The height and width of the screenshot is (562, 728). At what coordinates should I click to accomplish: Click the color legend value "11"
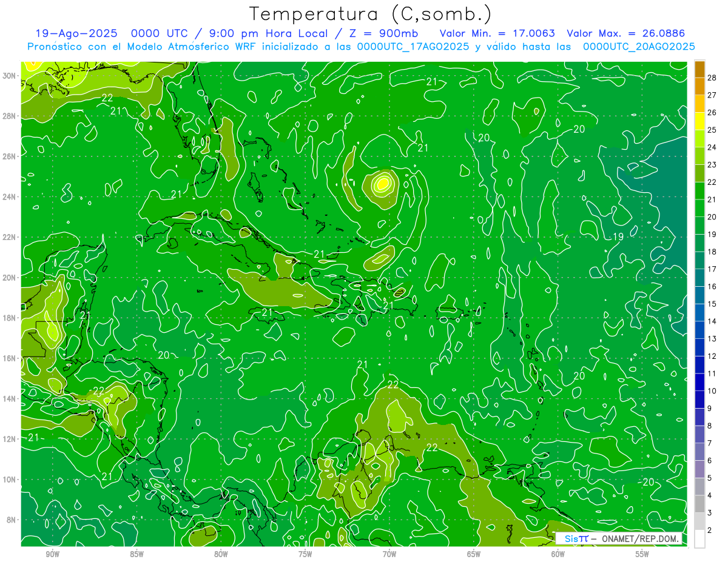point(712,374)
